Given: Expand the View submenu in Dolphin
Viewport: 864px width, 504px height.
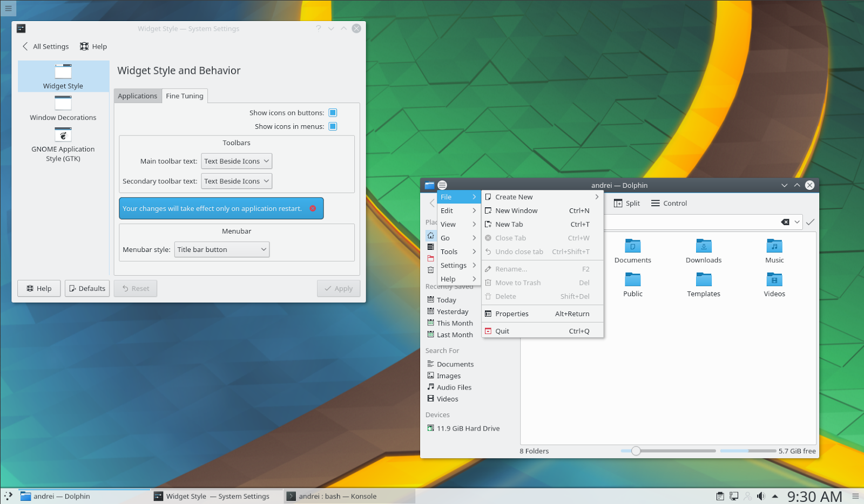Looking at the screenshot, I should point(458,224).
